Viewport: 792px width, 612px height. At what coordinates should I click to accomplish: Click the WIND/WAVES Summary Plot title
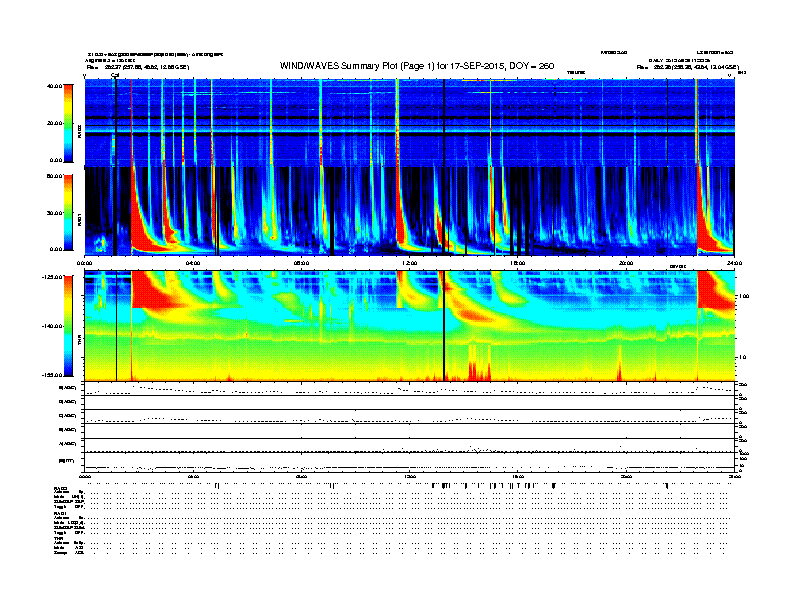(417, 66)
